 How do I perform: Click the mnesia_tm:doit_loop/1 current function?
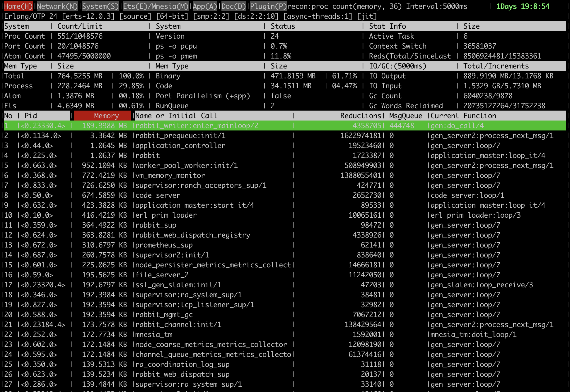(x=473, y=334)
